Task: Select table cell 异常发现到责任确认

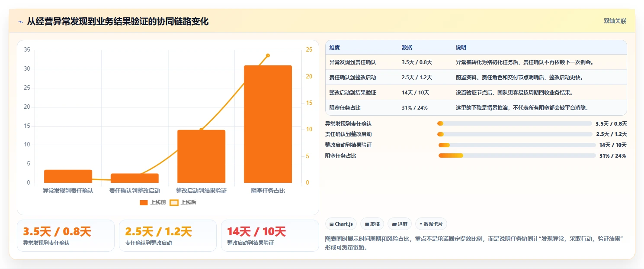Action: click(352, 62)
